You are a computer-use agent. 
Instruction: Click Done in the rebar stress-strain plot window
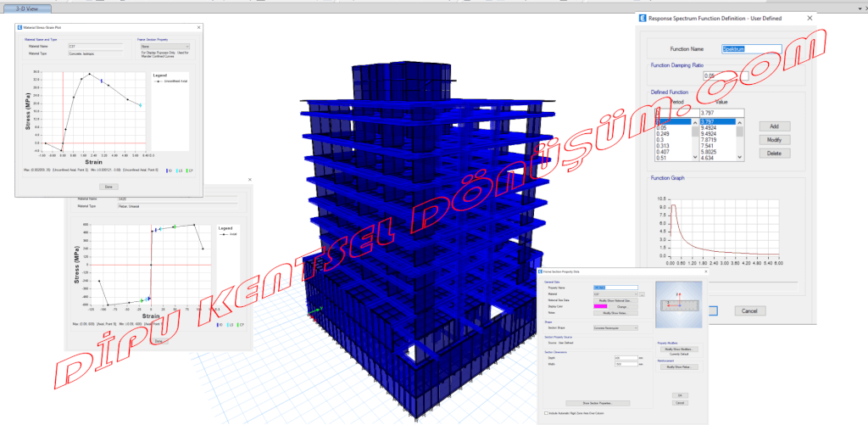click(159, 341)
